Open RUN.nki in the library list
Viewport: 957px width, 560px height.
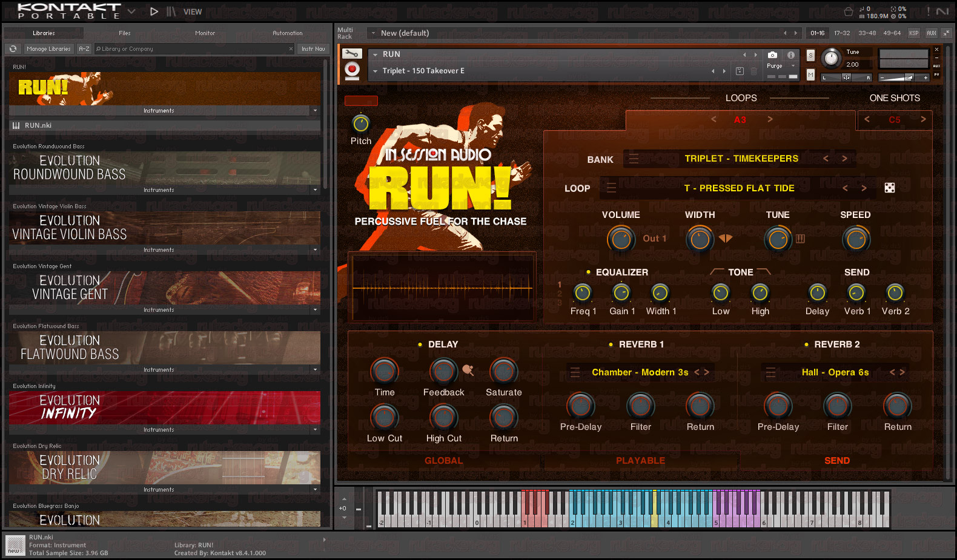[165, 125]
